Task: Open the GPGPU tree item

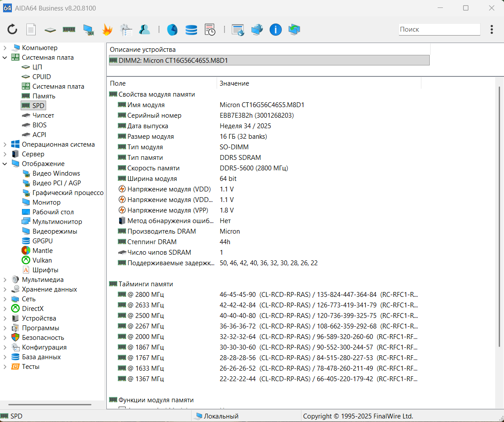Action: tap(43, 241)
